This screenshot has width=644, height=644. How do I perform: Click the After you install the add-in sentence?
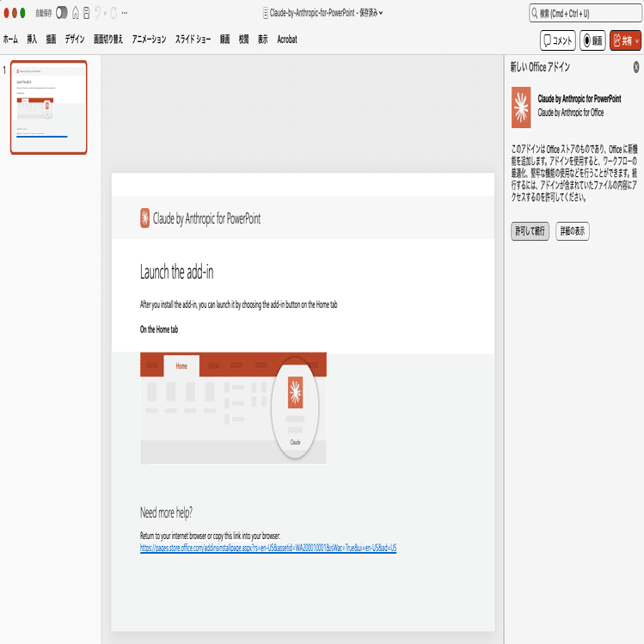[239, 304]
